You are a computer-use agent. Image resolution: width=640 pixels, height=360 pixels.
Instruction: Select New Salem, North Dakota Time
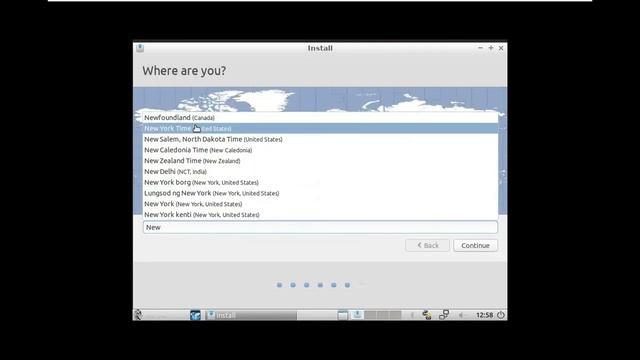pos(320,139)
